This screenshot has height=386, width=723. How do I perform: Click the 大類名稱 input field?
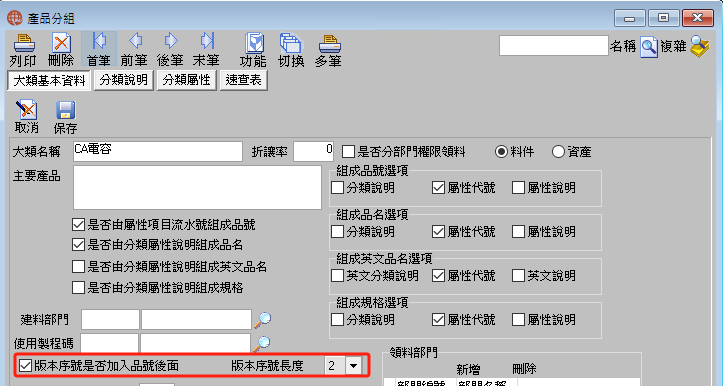(x=158, y=152)
